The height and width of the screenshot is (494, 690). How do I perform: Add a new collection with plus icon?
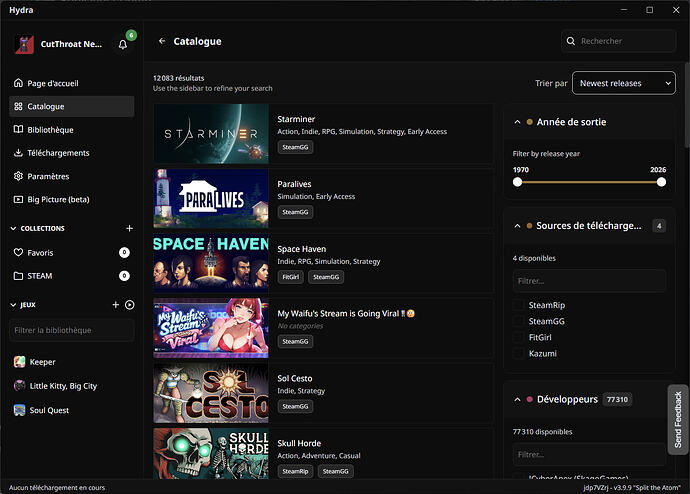pyautogui.click(x=129, y=228)
